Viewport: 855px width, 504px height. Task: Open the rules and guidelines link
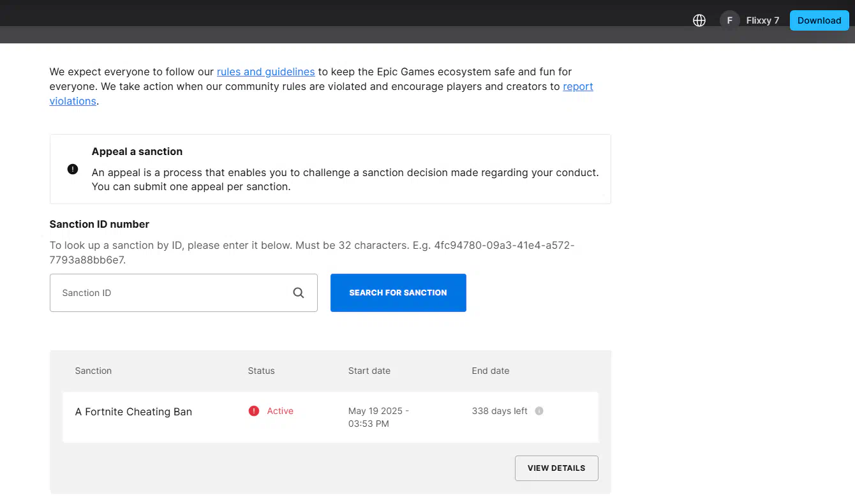(265, 71)
